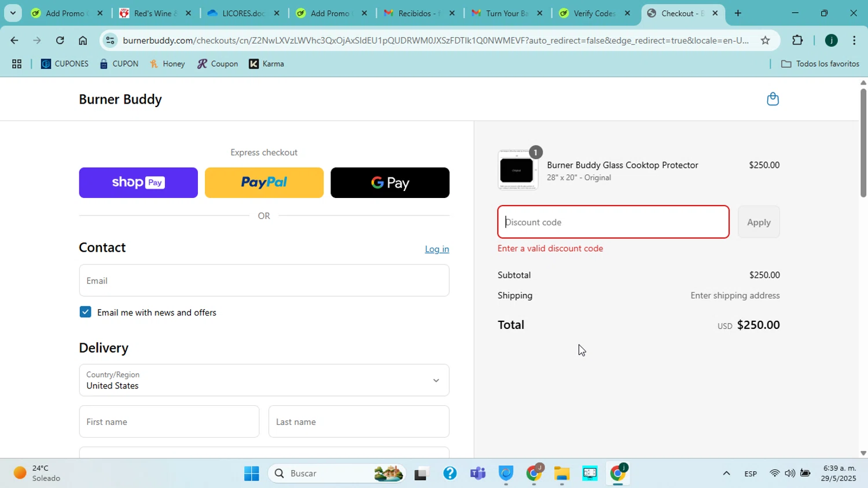
Task: Bookmark this page with the star icon
Action: (765, 41)
